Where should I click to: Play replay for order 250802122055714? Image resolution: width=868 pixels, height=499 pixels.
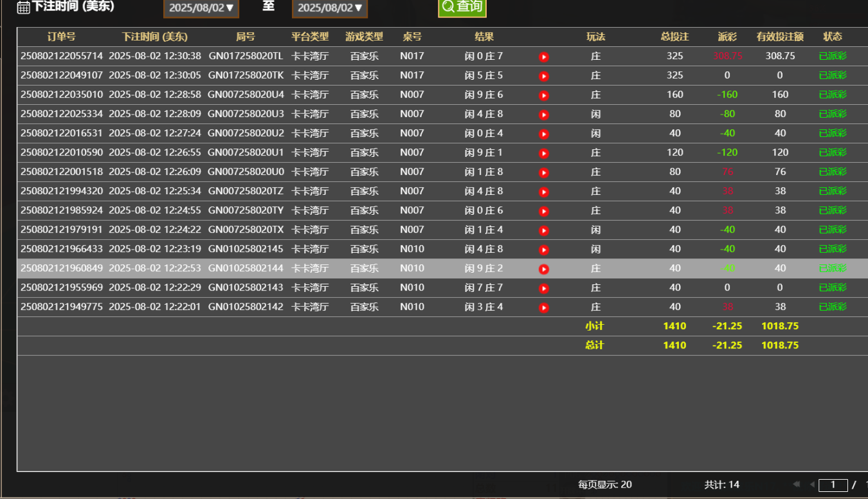(543, 57)
